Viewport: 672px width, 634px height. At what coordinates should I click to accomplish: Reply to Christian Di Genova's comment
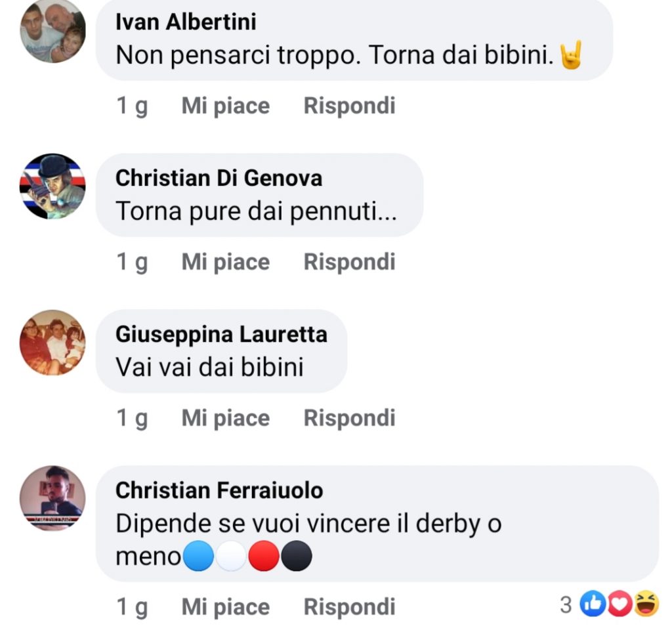point(349,262)
